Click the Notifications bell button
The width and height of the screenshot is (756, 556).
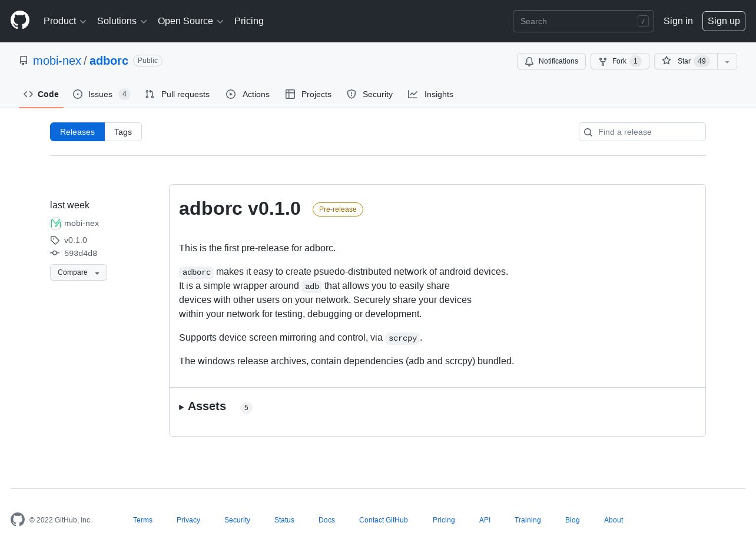(551, 61)
